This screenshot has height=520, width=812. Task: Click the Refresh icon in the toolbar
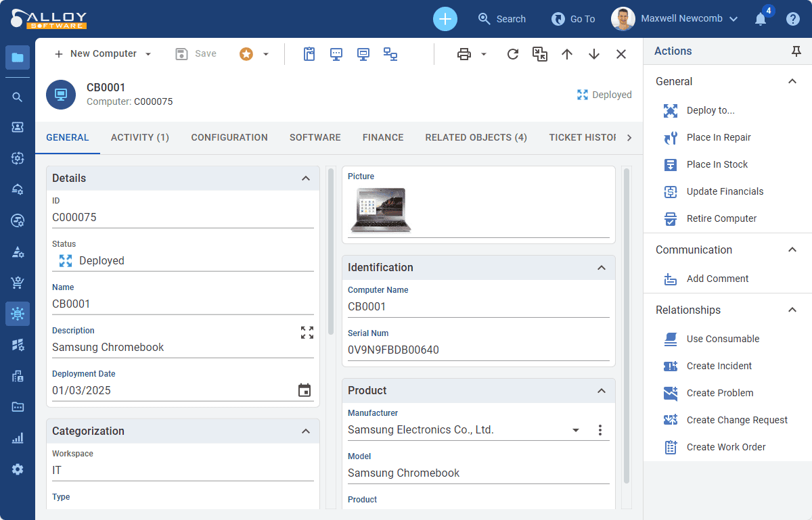coord(513,54)
